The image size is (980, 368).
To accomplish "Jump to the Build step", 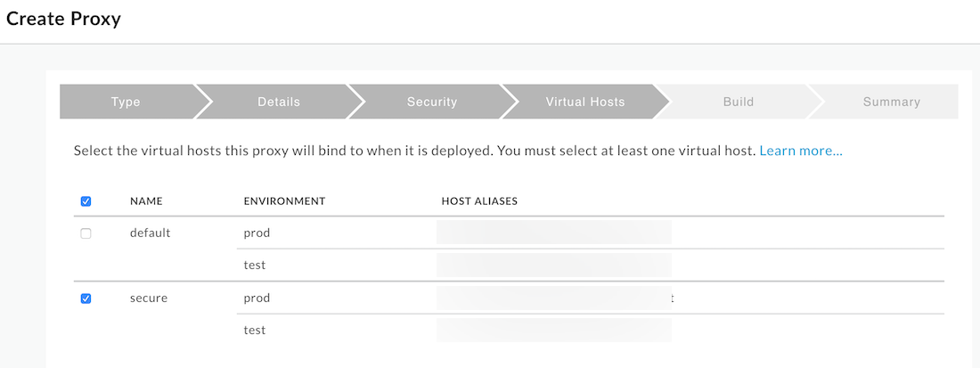I will point(739,102).
